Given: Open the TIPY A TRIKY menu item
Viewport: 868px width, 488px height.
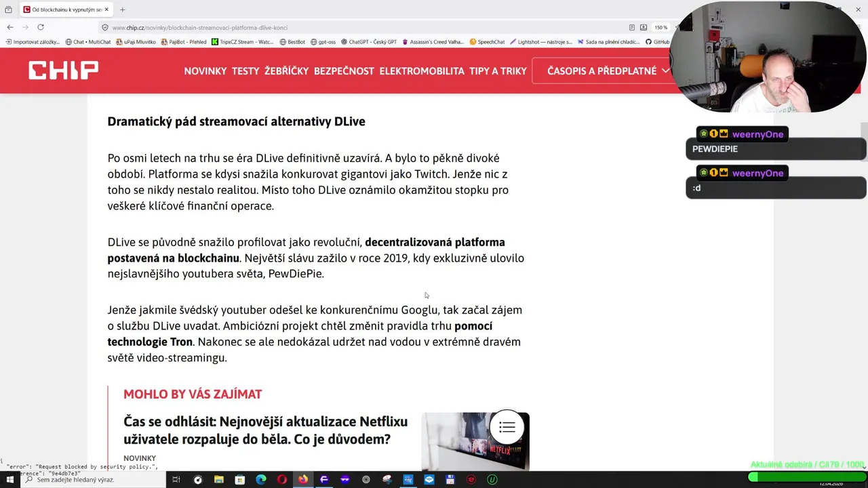Looking at the screenshot, I should pyautogui.click(x=498, y=70).
